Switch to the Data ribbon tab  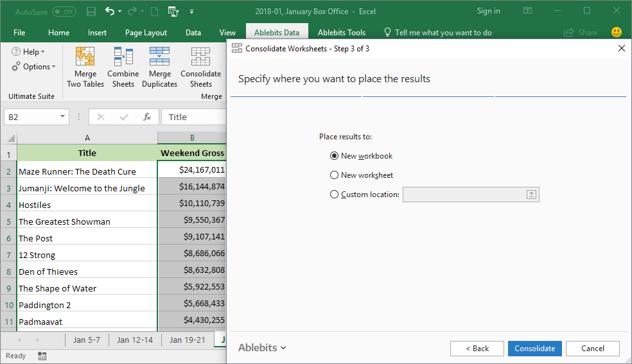tap(193, 33)
